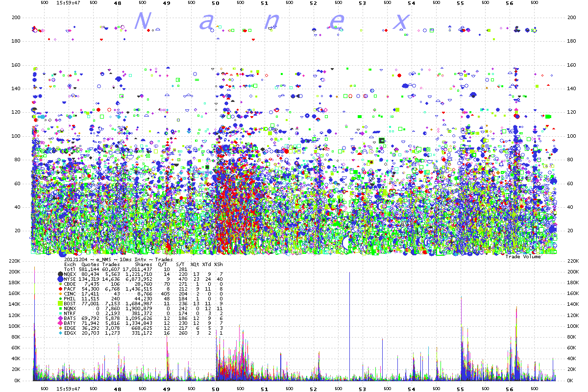Click the top axis second marker 50
The width and height of the screenshot is (588, 392).
[216, 3]
